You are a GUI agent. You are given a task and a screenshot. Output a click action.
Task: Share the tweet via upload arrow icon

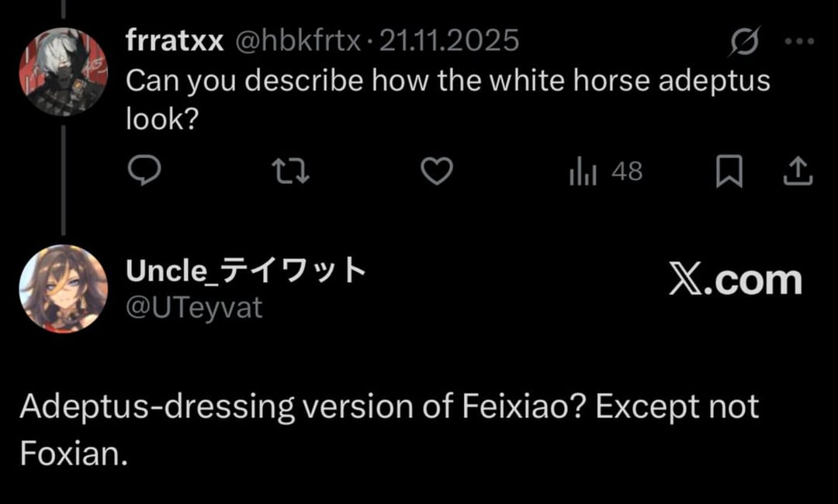(x=798, y=172)
